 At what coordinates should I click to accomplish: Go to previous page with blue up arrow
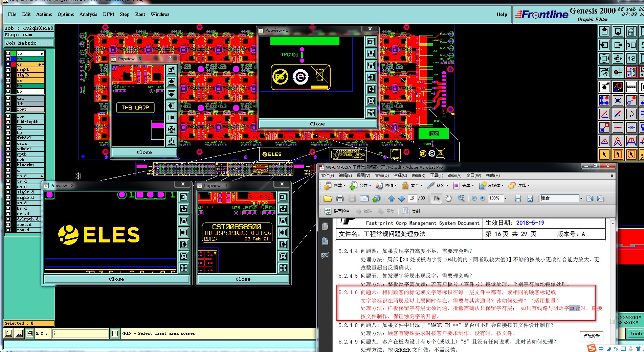(x=391, y=198)
